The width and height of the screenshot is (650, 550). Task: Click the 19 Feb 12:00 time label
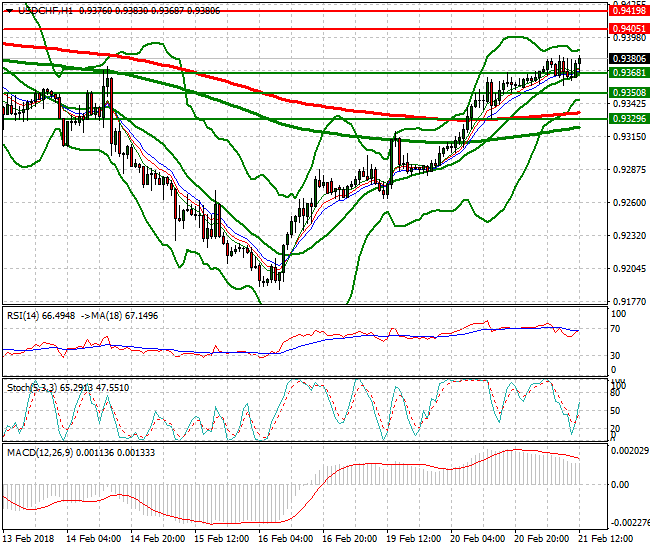tap(414, 539)
